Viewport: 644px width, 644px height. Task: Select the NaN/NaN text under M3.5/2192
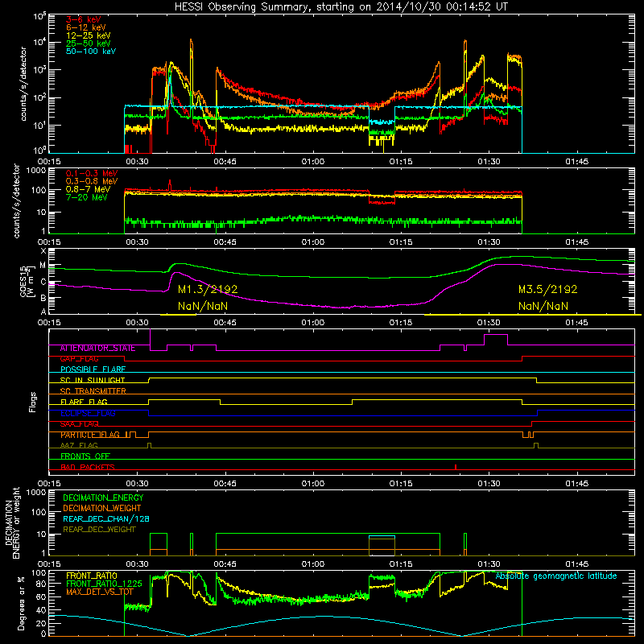coord(543,306)
